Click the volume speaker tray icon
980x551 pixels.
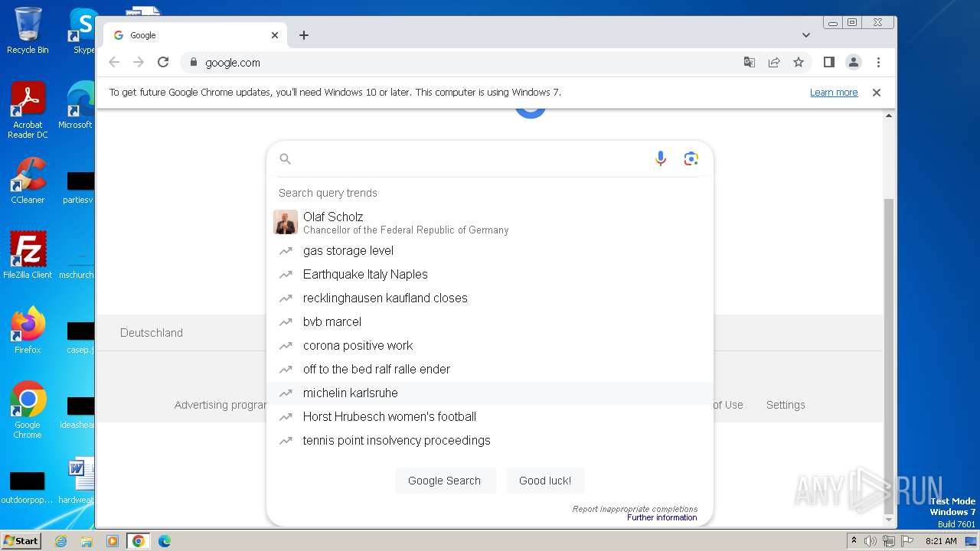click(871, 541)
